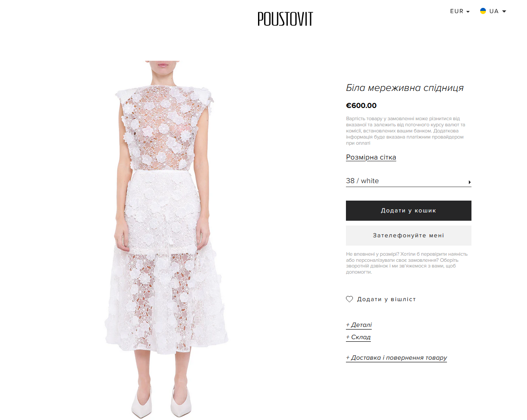Image resolution: width=527 pixels, height=420 pixels.
Task: Open the UA language dropdown
Action: coord(493,11)
